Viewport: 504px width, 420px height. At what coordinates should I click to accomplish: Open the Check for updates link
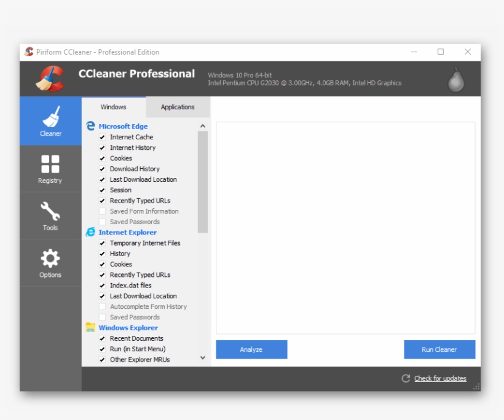(x=440, y=378)
